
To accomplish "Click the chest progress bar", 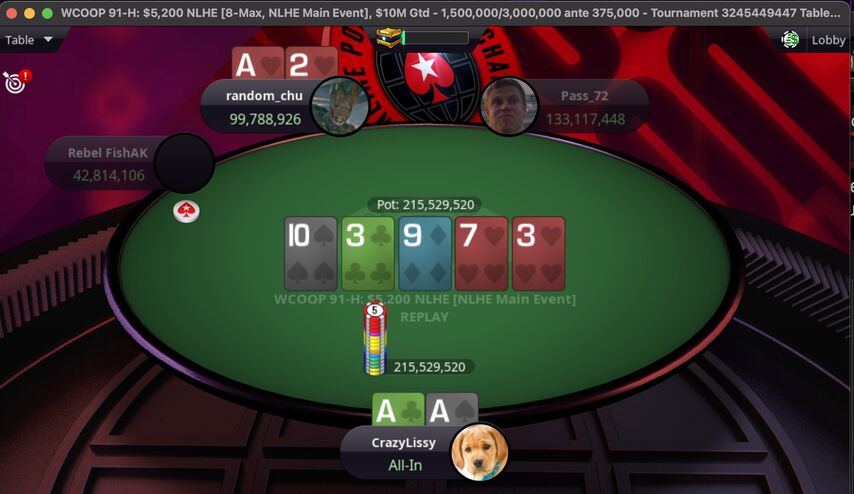I will pyautogui.click(x=435, y=38).
